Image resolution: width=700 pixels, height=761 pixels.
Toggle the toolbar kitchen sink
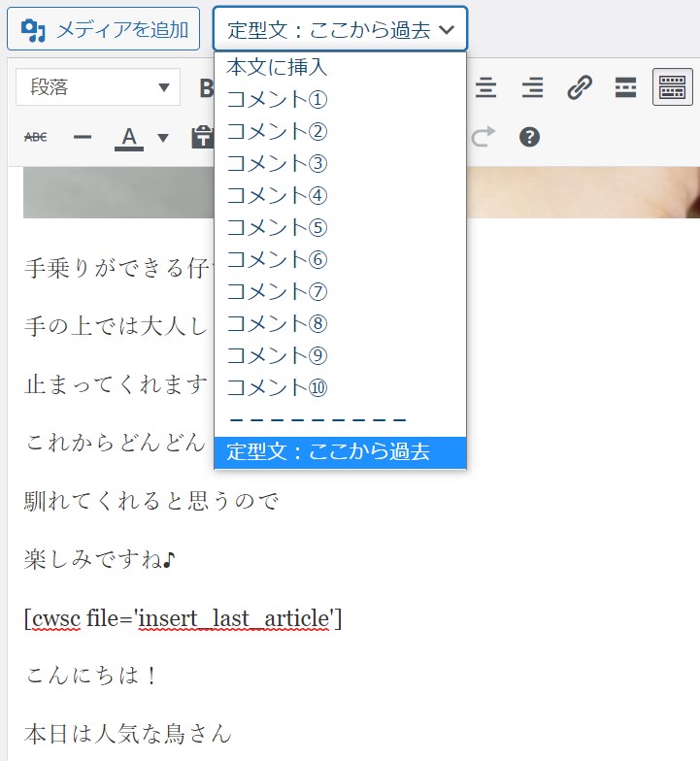click(672, 87)
